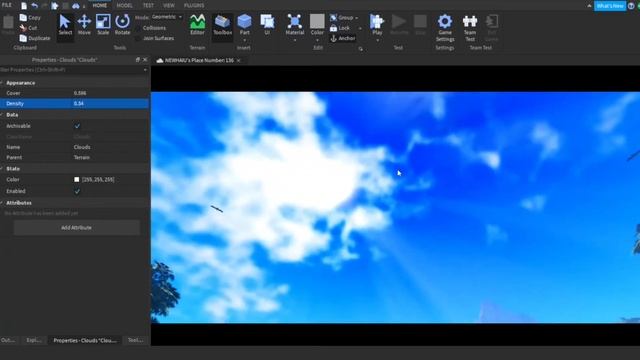The height and width of the screenshot is (360, 640).
Task: Click the Duplicate icon
Action: (x=23, y=38)
